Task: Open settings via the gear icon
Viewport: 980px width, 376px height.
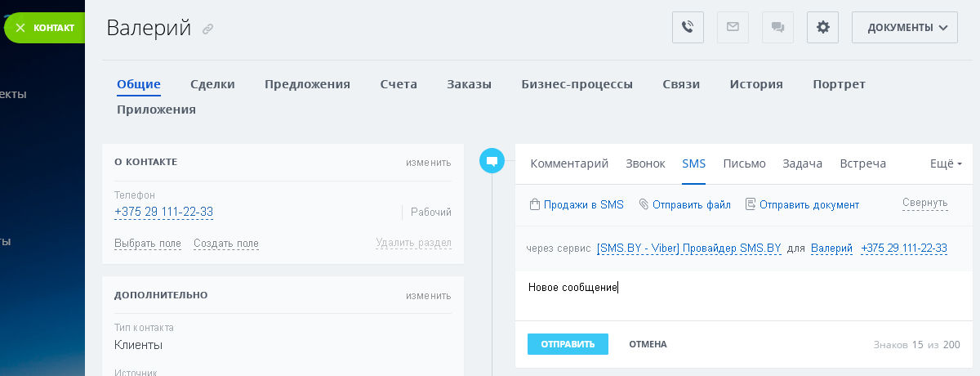Action: point(822,27)
